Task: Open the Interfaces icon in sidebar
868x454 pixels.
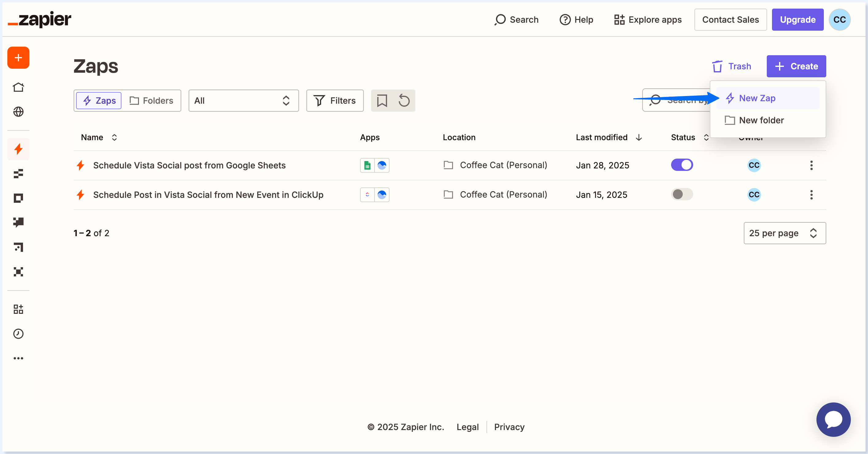Action: 18,198
